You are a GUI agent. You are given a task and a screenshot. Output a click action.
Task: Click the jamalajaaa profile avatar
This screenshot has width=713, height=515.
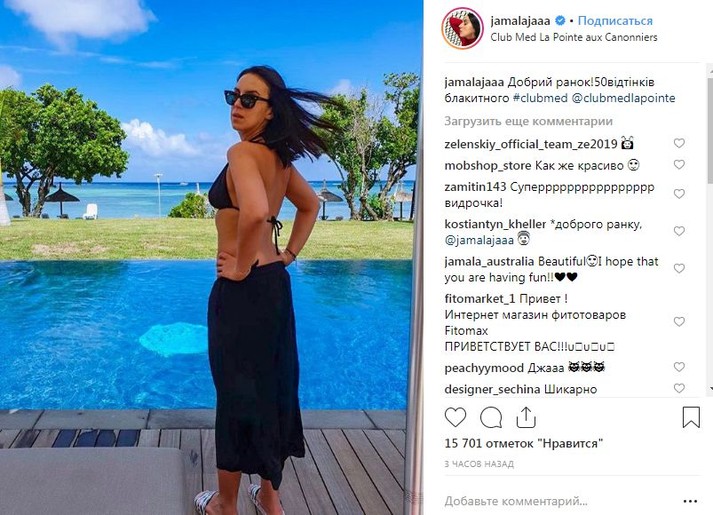(462, 28)
